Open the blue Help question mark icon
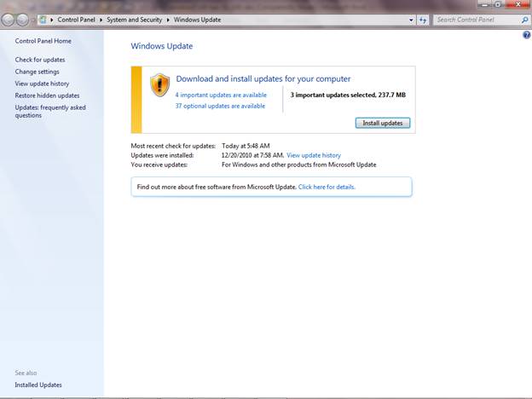The height and width of the screenshot is (399, 532). [x=527, y=35]
